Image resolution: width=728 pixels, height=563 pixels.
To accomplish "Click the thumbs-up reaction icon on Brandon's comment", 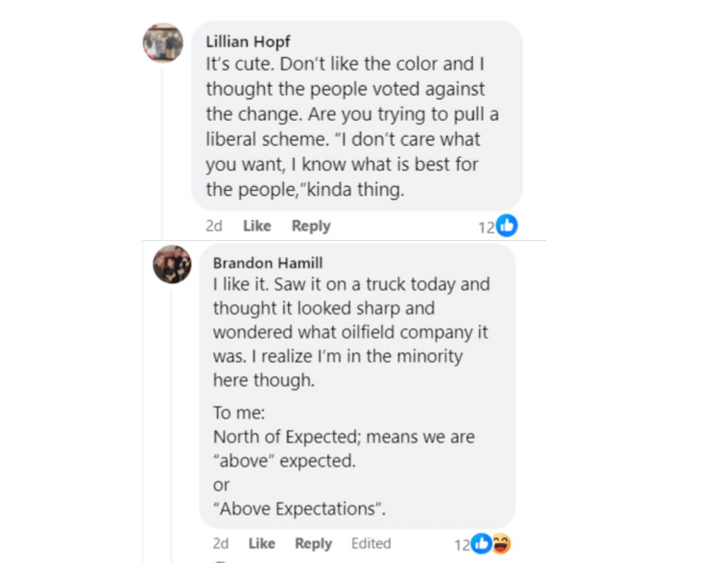I will coord(482,544).
